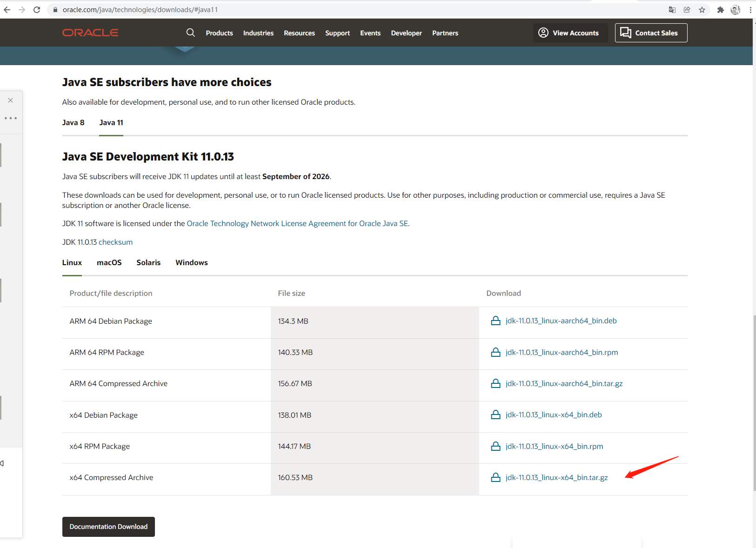The width and height of the screenshot is (756, 548).
Task: Click the lock icon beside aarch64_bin.rpm
Action: (x=496, y=352)
